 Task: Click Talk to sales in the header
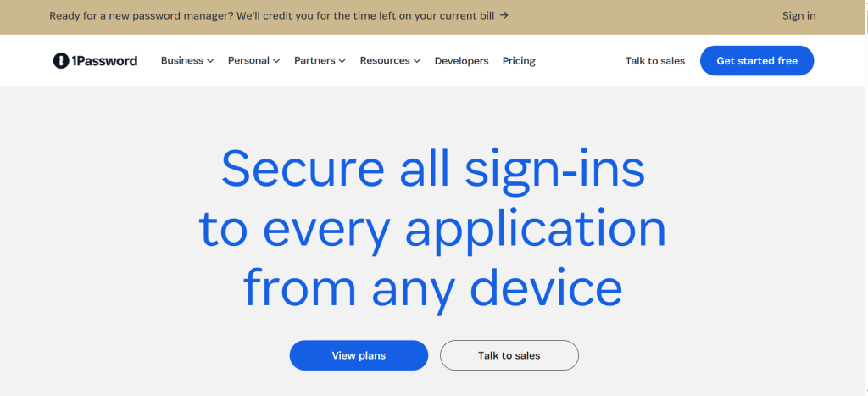pos(654,61)
